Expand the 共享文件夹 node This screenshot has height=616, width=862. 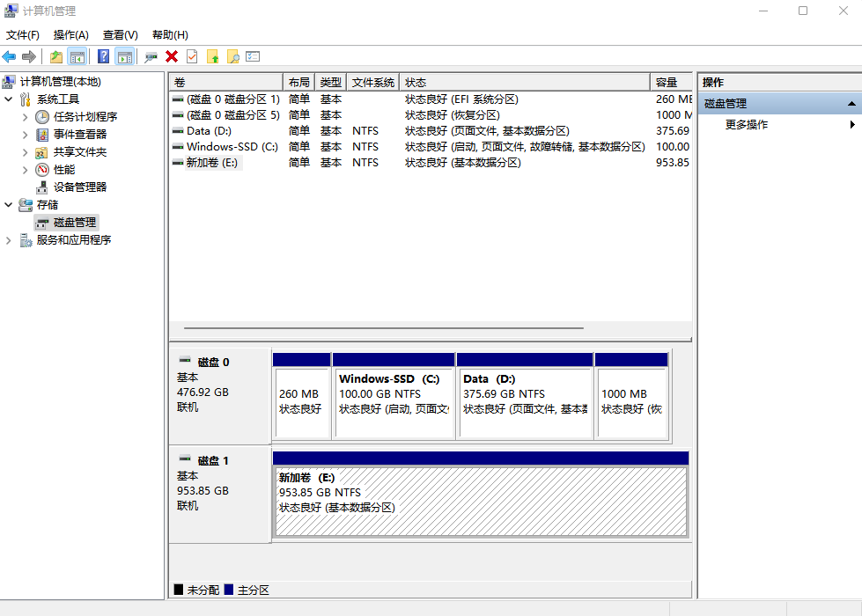26,152
